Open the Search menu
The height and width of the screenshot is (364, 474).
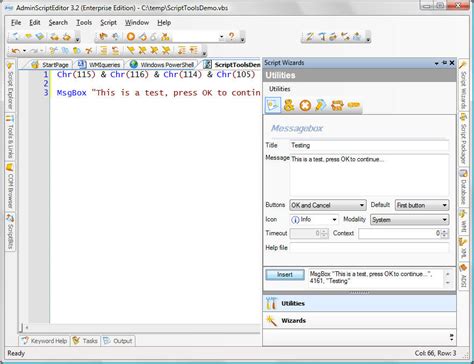click(58, 23)
